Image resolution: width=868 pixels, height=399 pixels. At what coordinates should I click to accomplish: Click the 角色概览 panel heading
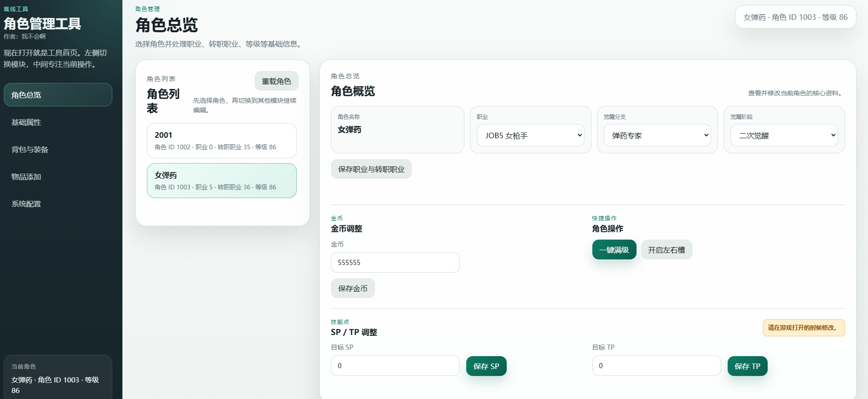[353, 91]
